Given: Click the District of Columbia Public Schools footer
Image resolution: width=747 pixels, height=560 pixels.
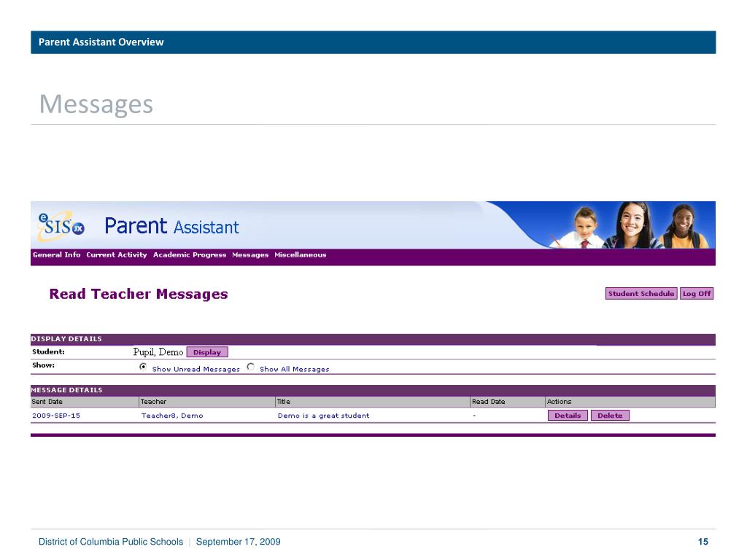Looking at the screenshot, I should pos(111,542).
